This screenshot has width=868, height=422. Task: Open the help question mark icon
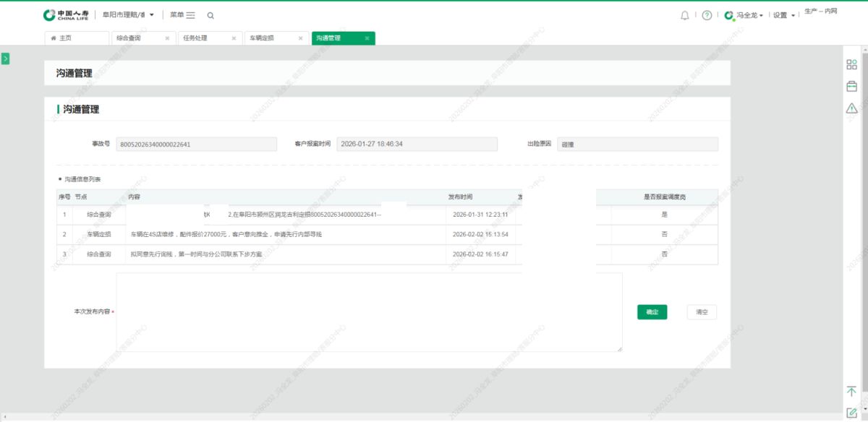(707, 15)
